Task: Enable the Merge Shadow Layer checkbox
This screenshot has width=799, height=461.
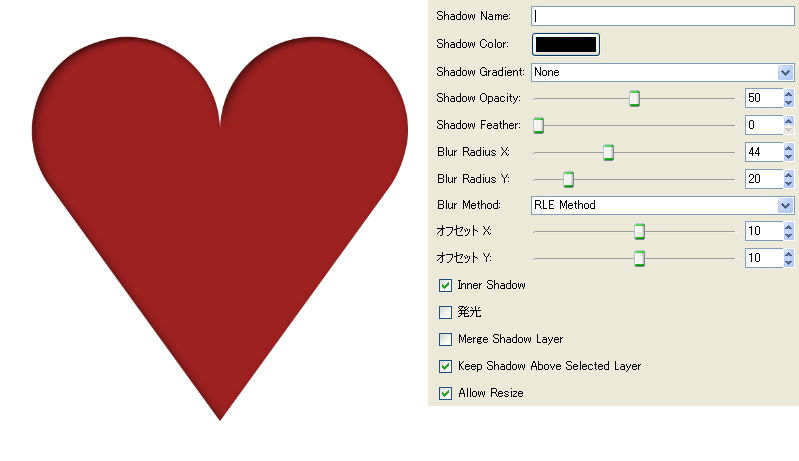Action: [x=445, y=339]
